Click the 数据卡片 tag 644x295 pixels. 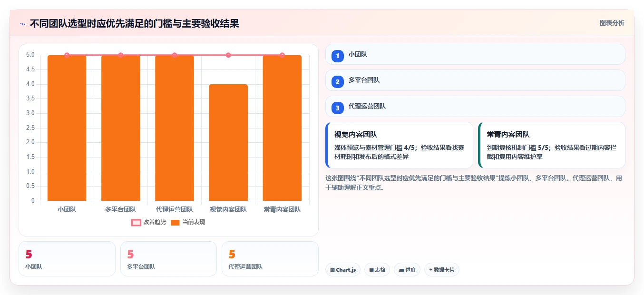click(x=442, y=270)
